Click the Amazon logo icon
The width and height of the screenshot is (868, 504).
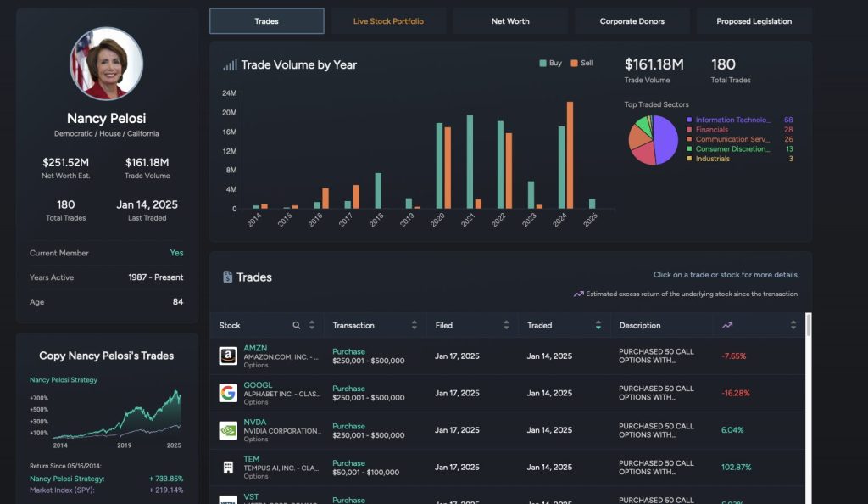click(228, 356)
